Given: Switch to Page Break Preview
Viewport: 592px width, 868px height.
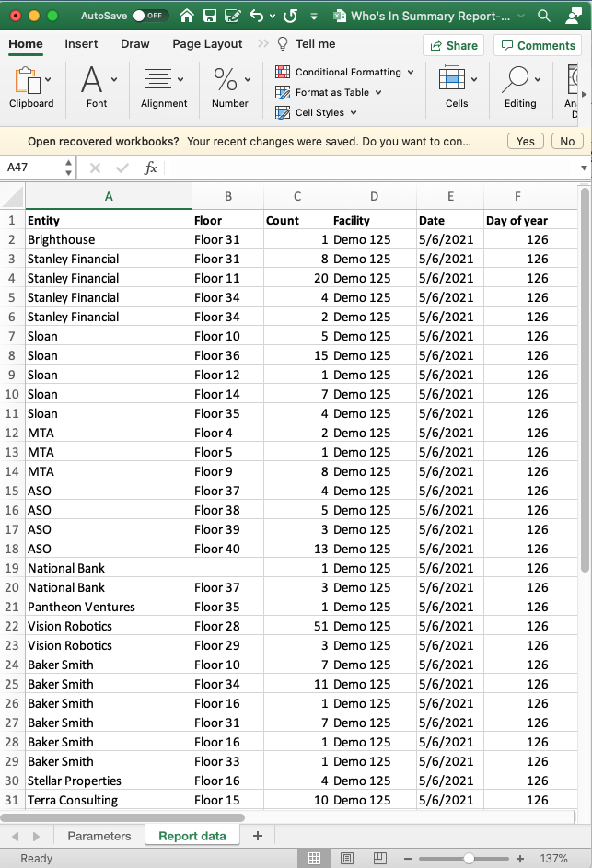Looking at the screenshot, I should click(x=380, y=858).
